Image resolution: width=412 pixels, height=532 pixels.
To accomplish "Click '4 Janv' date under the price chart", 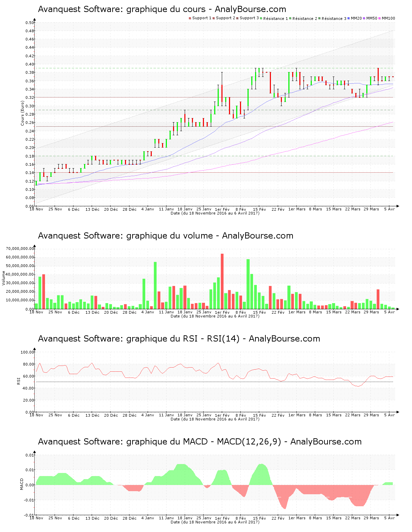I will [x=148, y=209].
